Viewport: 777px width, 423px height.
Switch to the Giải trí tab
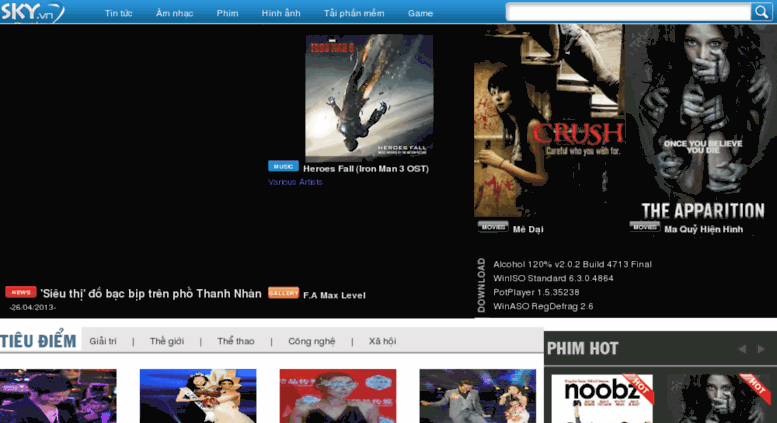point(103,341)
